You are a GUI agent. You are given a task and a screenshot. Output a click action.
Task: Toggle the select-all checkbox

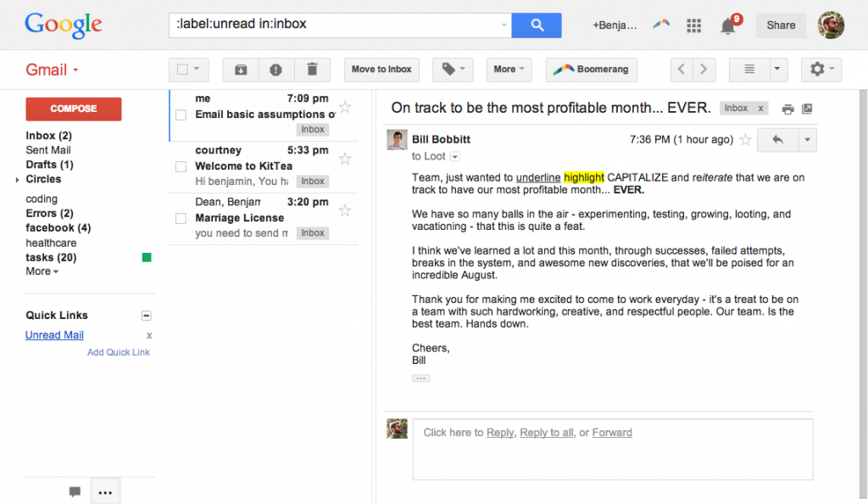coord(182,70)
